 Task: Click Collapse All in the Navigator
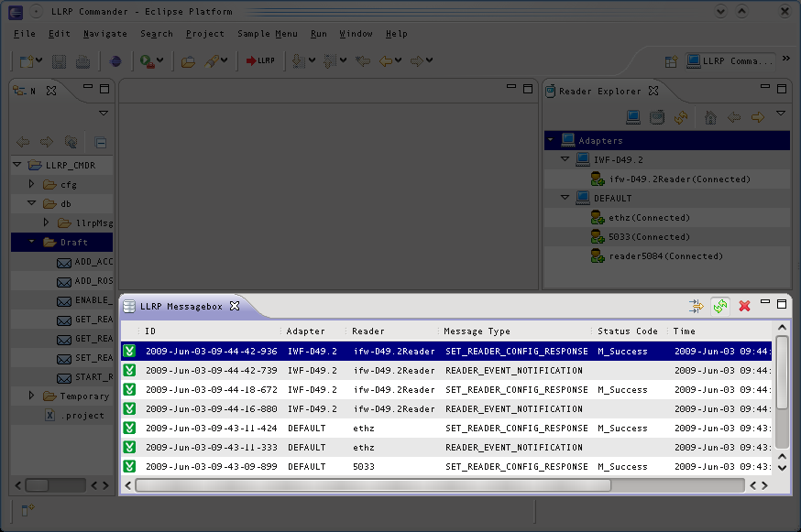click(x=101, y=143)
